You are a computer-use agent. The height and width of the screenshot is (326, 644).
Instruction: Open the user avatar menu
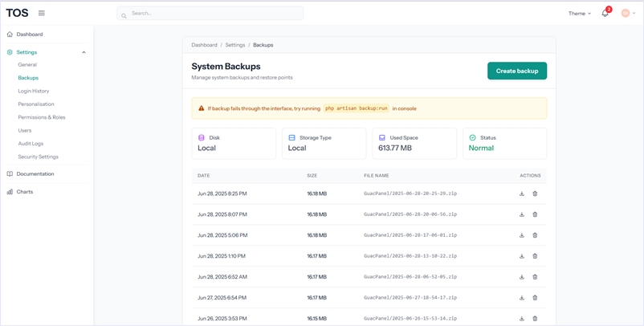[x=627, y=14]
